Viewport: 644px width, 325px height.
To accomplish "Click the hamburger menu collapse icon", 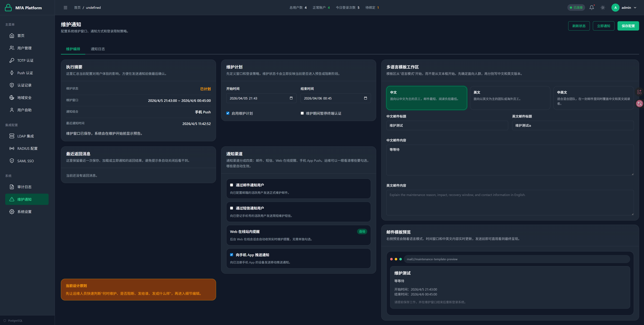I will point(65,7).
